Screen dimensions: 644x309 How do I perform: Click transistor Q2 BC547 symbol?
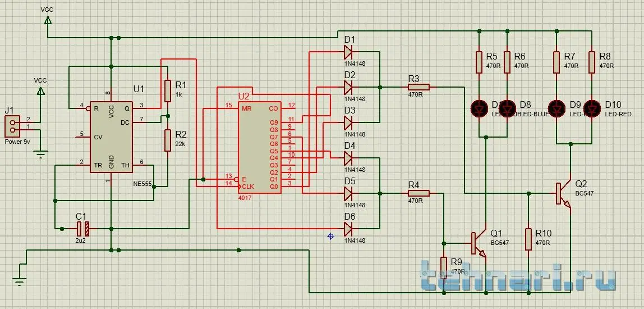pyautogui.click(x=563, y=193)
